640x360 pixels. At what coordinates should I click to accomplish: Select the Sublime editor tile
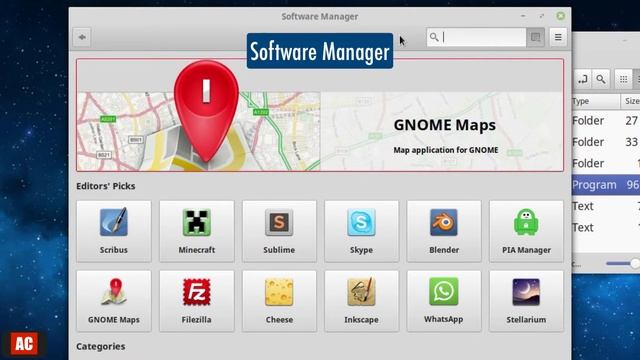pyautogui.click(x=279, y=231)
